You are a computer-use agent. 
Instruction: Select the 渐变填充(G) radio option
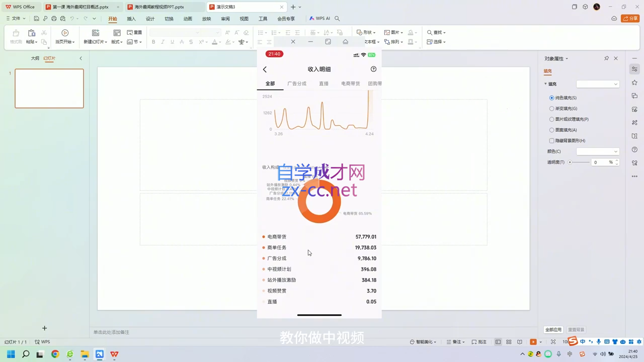coord(552,109)
